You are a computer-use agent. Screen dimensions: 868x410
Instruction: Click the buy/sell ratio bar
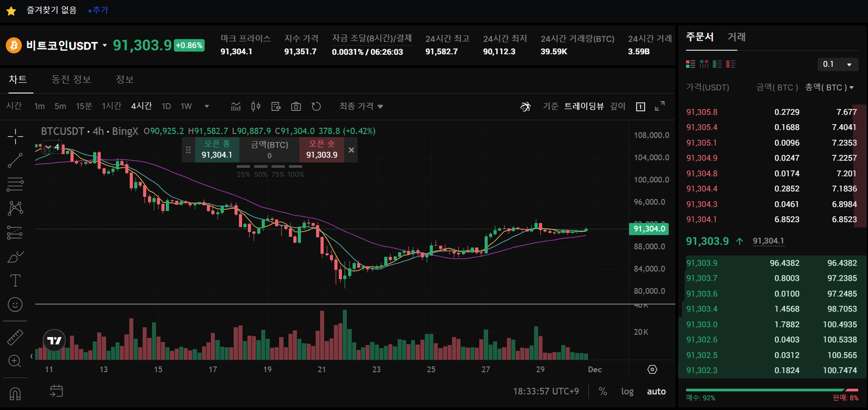coord(772,390)
